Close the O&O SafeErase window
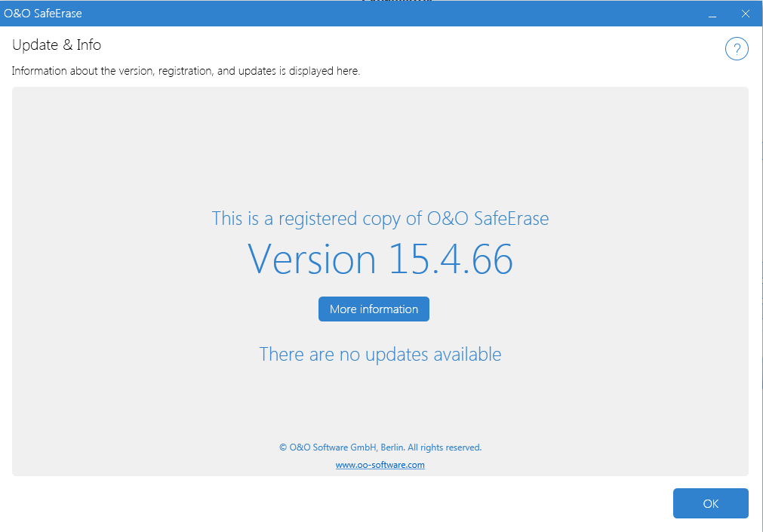Viewport: 763px width, 532px height. tap(746, 14)
